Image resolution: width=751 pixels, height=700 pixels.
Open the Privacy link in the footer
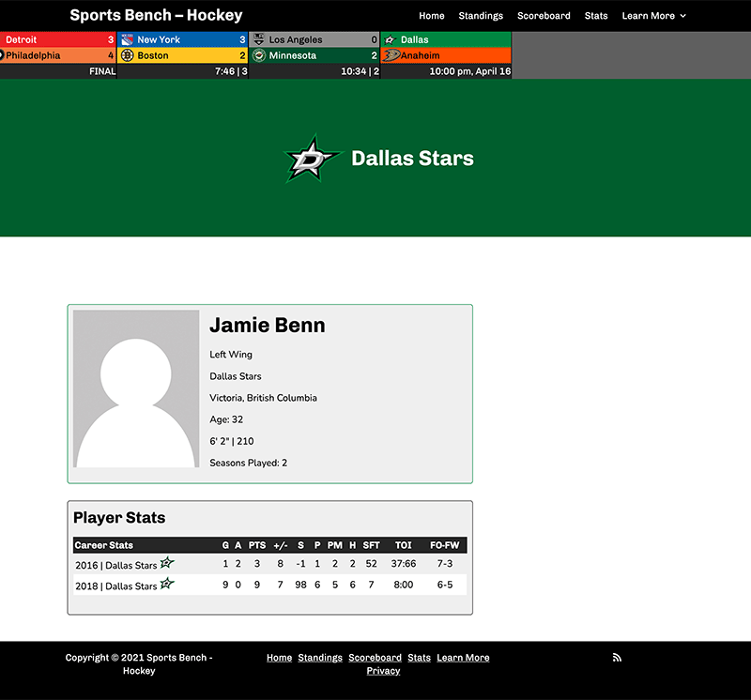tap(383, 671)
